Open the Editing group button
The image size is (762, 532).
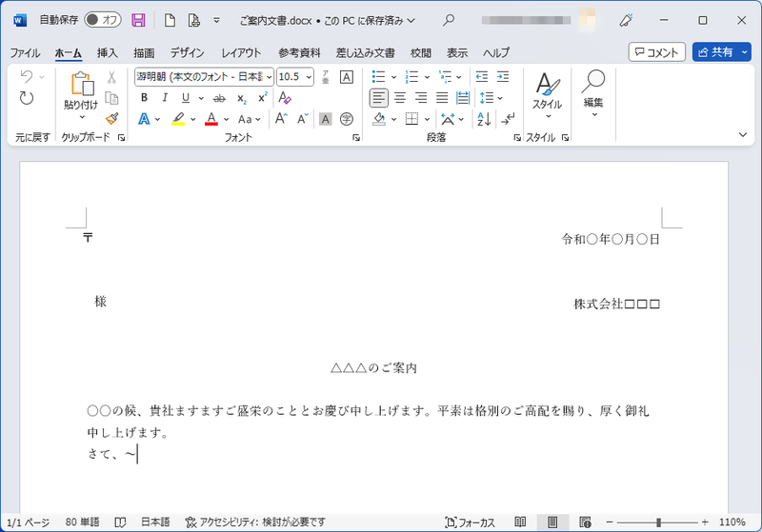pyautogui.click(x=593, y=93)
